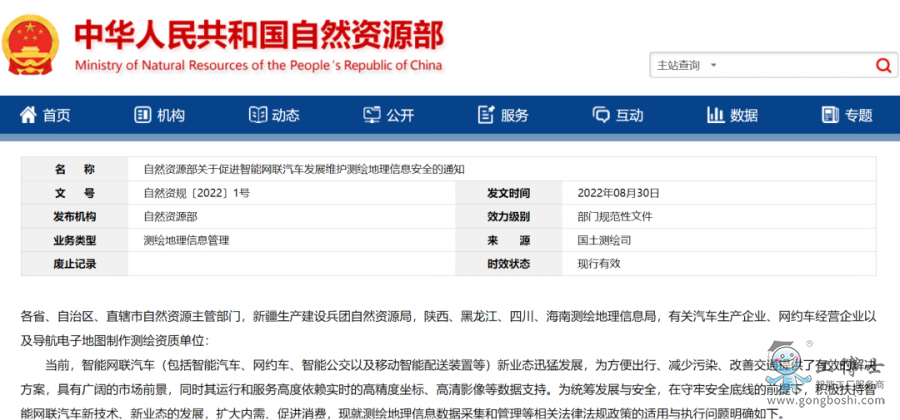
Task: Click the 测绘地理信息管理 business type value
Action: tap(186, 241)
